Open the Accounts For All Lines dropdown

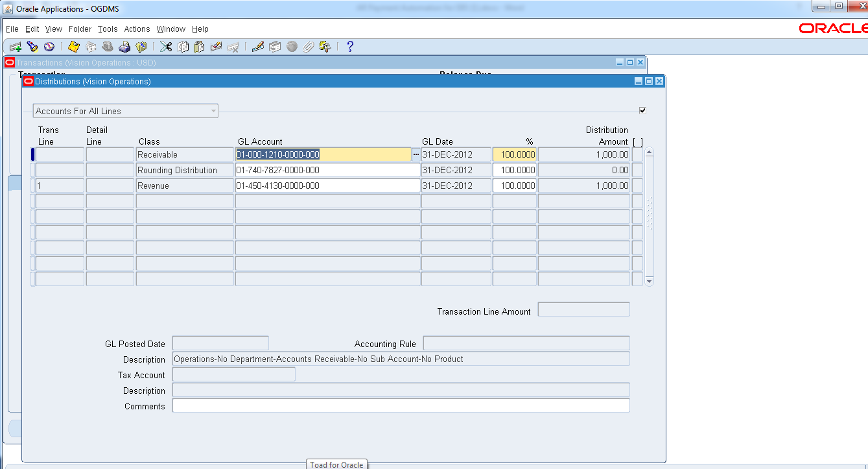[126, 111]
